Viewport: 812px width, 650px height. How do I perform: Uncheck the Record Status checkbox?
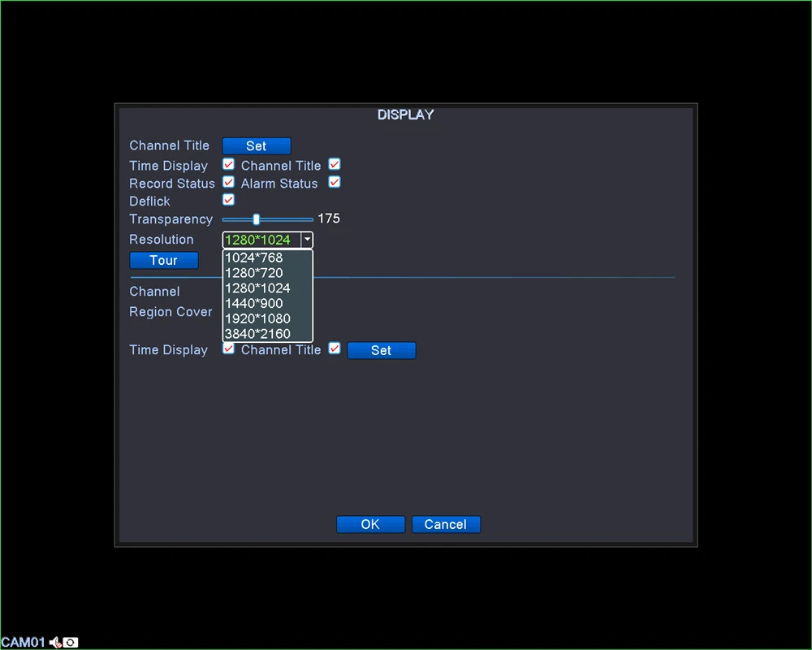coord(228,182)
